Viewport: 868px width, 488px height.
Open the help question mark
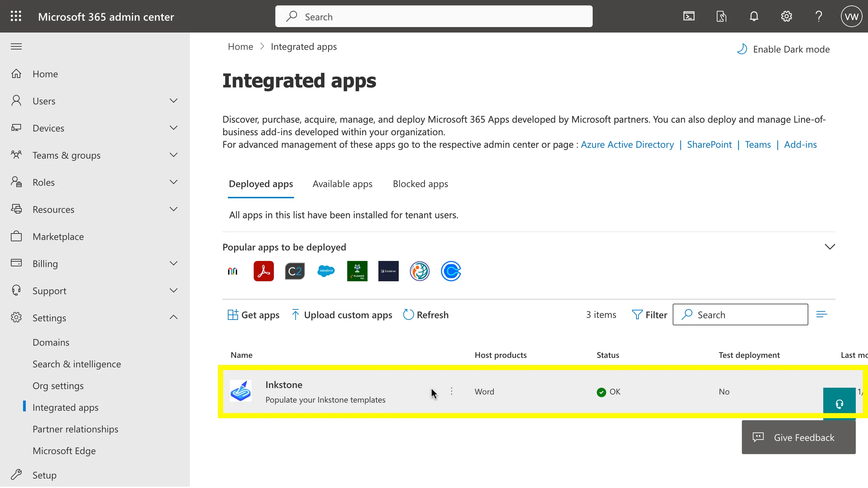coord(819,16)
